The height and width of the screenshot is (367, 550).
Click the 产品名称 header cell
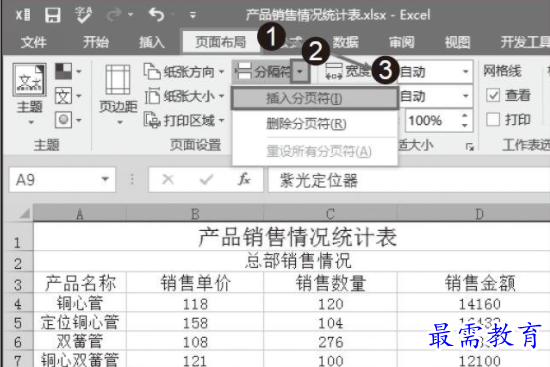pos(80,282)
